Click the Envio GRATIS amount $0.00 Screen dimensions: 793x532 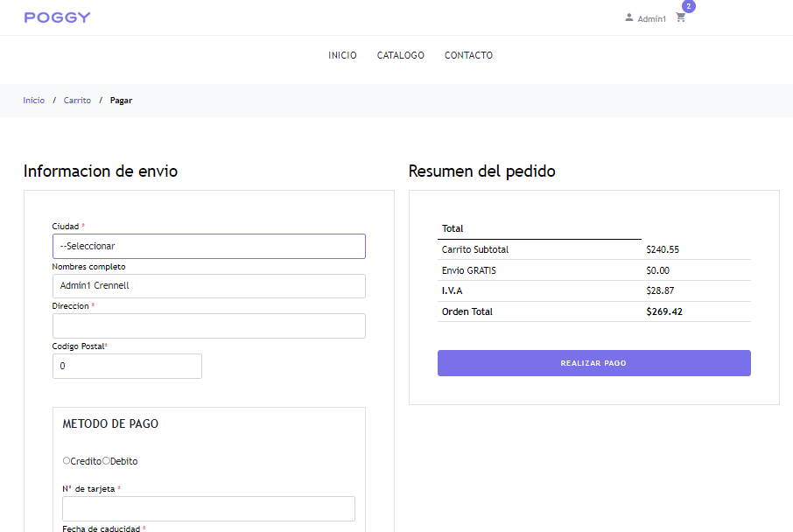657,270
